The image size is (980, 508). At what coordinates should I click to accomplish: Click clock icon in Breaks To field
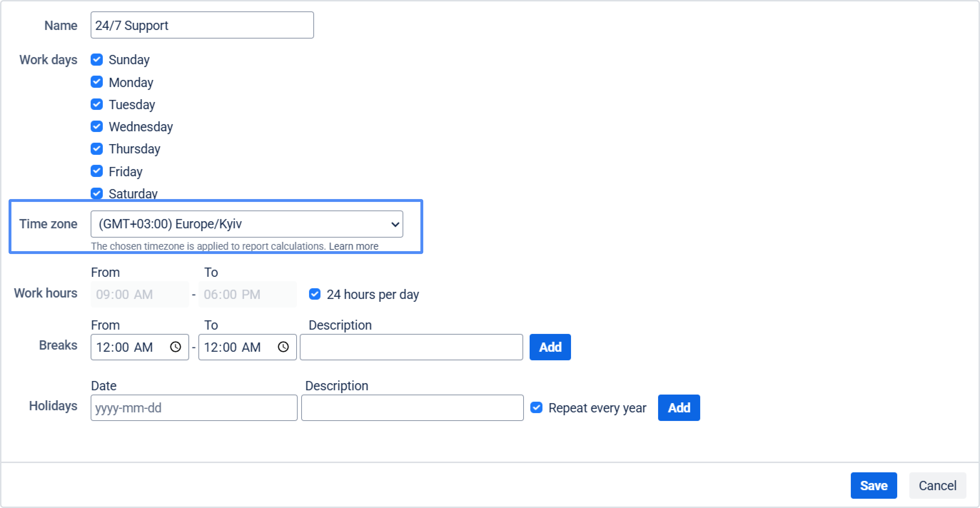pos(283,347)
